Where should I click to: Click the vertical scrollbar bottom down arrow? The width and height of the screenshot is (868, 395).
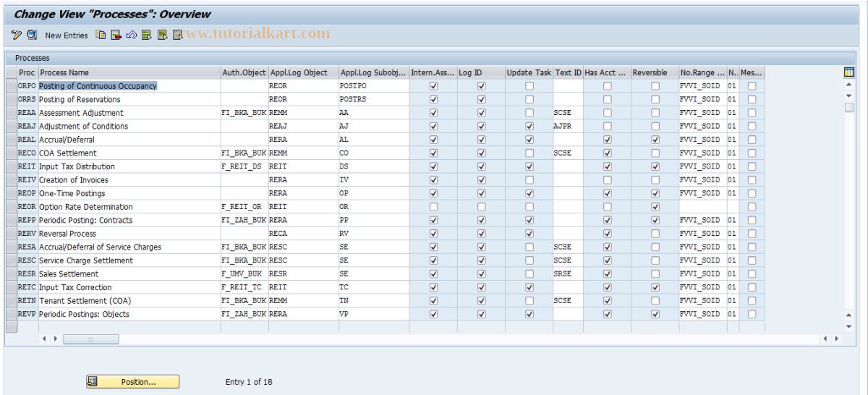(x=849, y=327)
